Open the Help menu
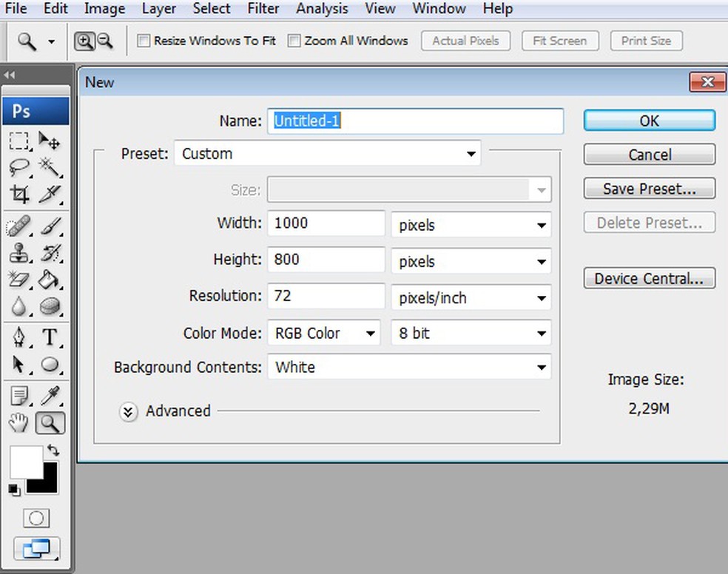 click(x=498, y=8)
